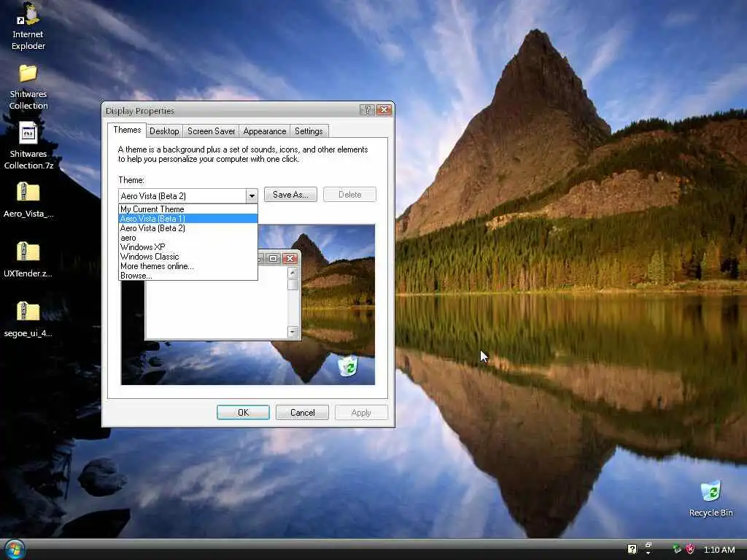Choose Windows Classic from the theme list
747x560 pixels.
click(187, 257)
